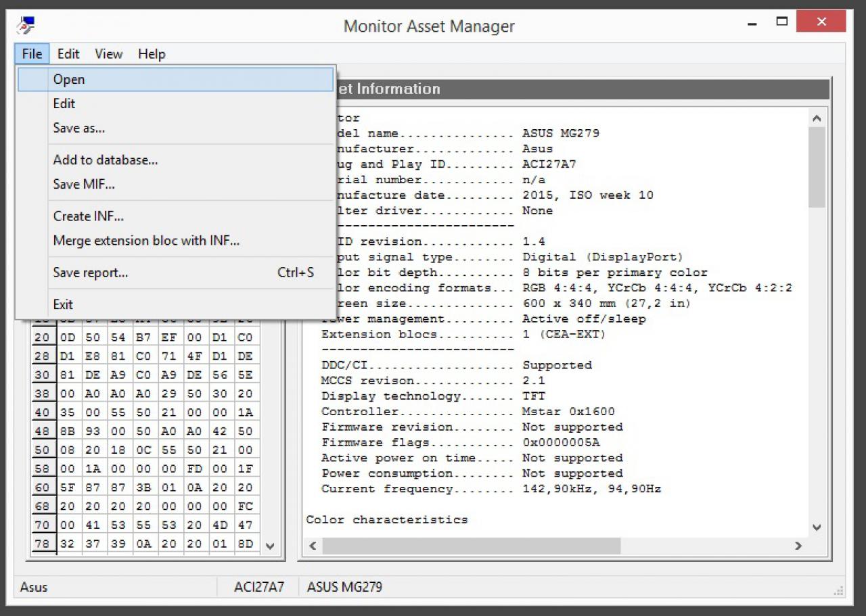Click 'Mstar 0x1600' controller value

pos(568,412)
